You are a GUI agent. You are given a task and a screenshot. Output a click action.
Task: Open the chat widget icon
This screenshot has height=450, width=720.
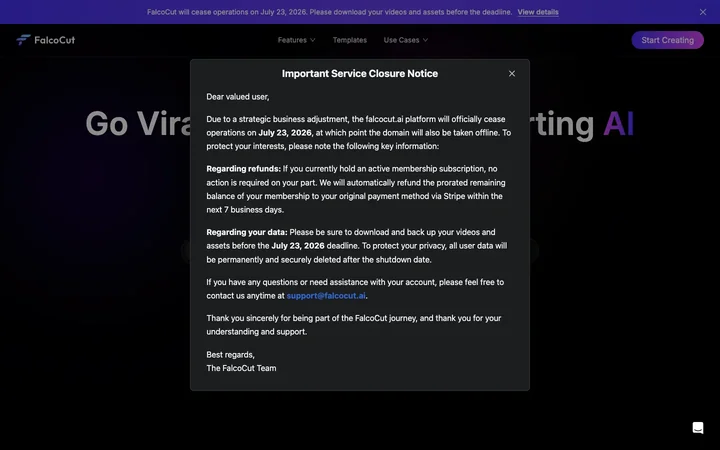pos(698,428)
